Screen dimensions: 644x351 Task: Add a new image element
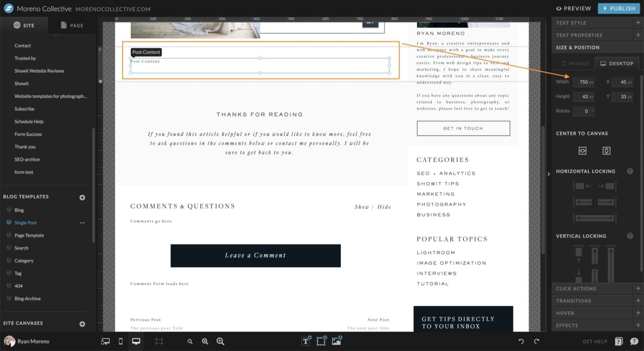click(336, 341)
